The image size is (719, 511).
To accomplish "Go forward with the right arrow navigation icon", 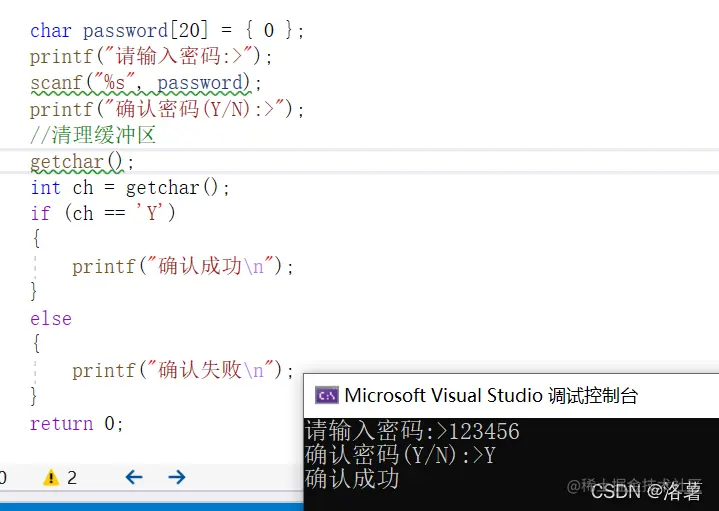I will [x=177, y=478].
